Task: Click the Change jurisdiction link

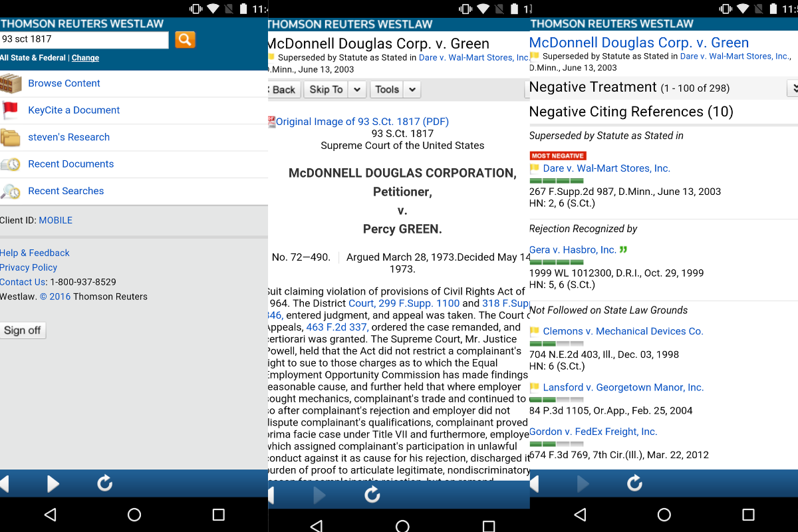Action: [85, 58]
